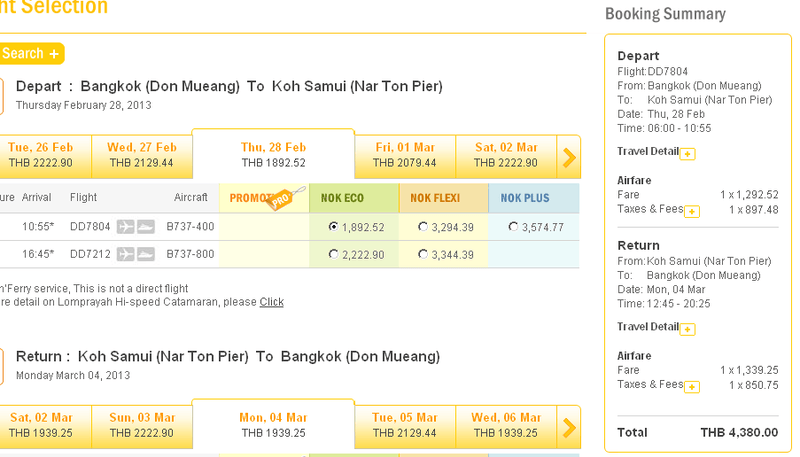The image size is (800, 457).
Task: Show later return dates with right arrow
Action: (569, 427)
